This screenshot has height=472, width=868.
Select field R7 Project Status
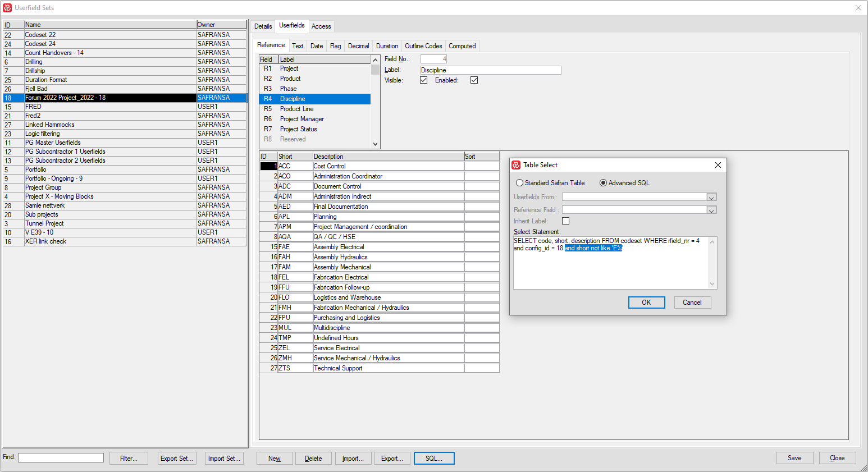(x=314, y=129)
